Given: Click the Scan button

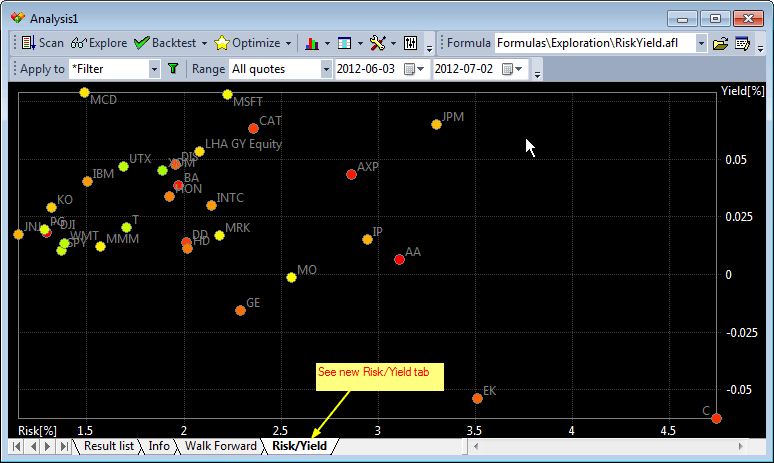Looking at the screenshot, I should (42, 43).
